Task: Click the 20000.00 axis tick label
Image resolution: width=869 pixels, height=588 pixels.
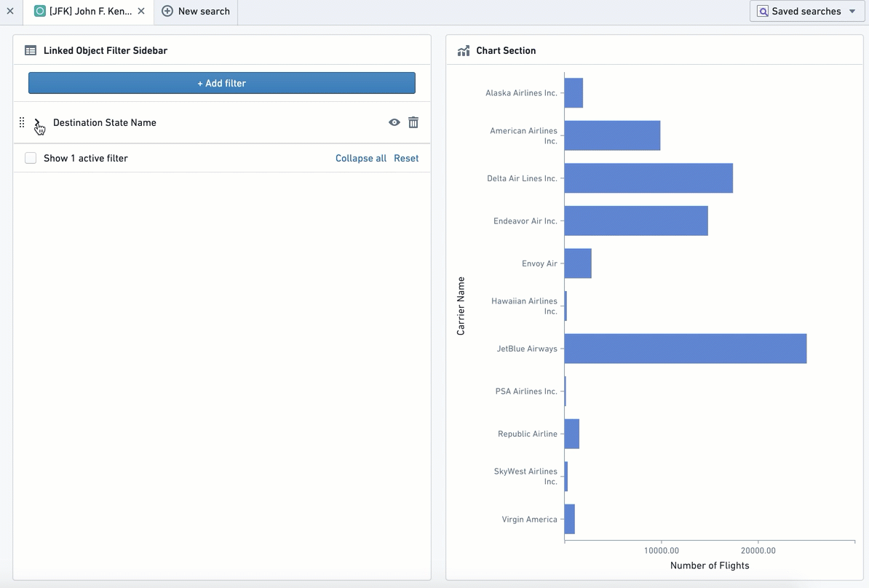Action: coord(758,550)
